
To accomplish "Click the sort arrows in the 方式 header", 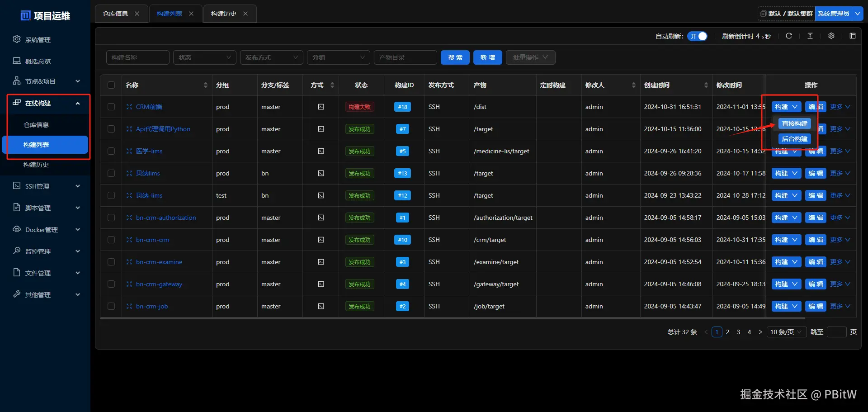I will click(x=332, y=85).
